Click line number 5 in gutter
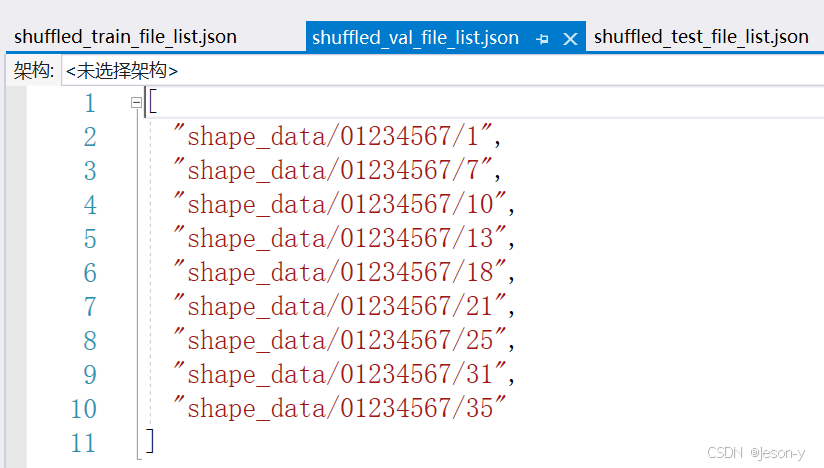The height and width of the screenshot is (468, 824). click(x=90, y=239)
